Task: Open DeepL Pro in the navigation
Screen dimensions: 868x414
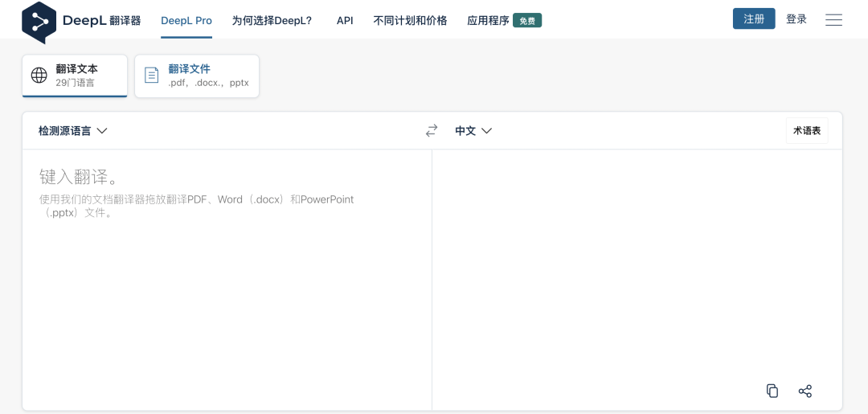Action: point(186,20)
